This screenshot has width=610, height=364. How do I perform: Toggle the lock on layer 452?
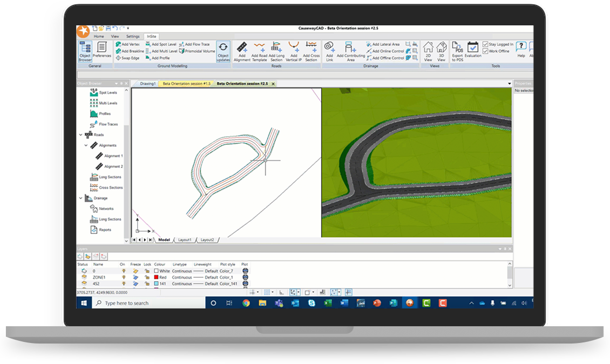point(147,284)
